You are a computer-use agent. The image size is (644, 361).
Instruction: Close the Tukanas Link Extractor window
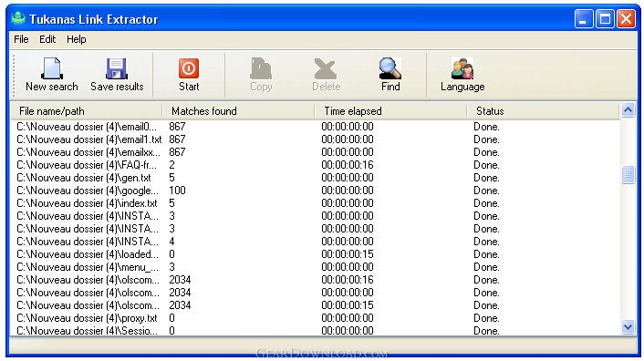(x=626, y=19)
